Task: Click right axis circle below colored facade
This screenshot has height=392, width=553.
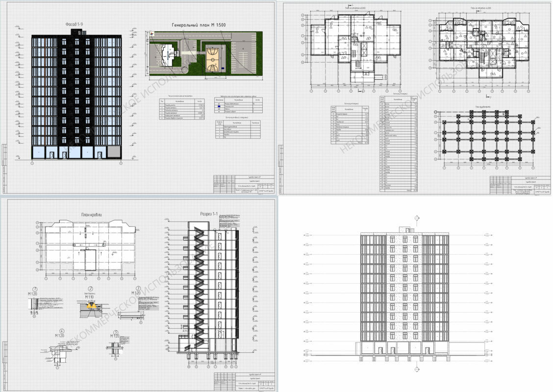Action: [x=120, y=164]
